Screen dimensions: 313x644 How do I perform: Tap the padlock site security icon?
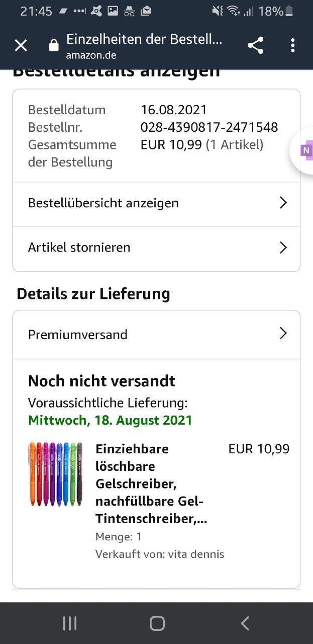53,46
